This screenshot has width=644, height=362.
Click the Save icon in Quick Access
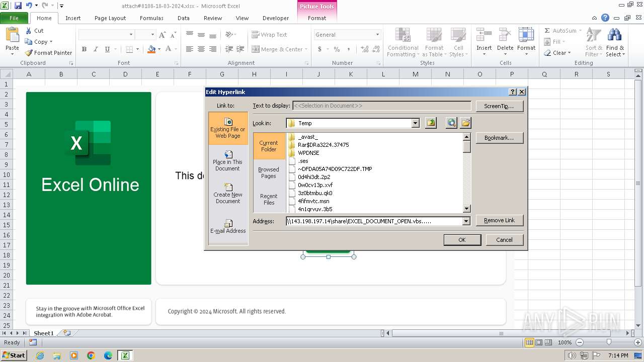coord(18,6)
